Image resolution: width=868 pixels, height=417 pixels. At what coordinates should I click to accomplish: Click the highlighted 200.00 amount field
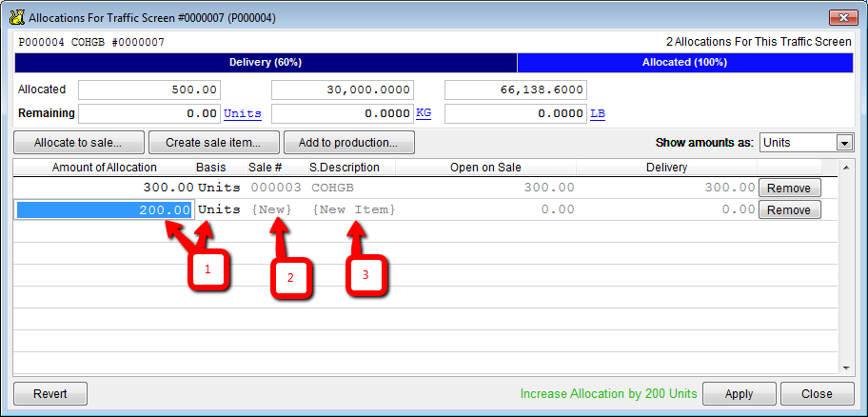pyautogui.click(x=104, y=209)
